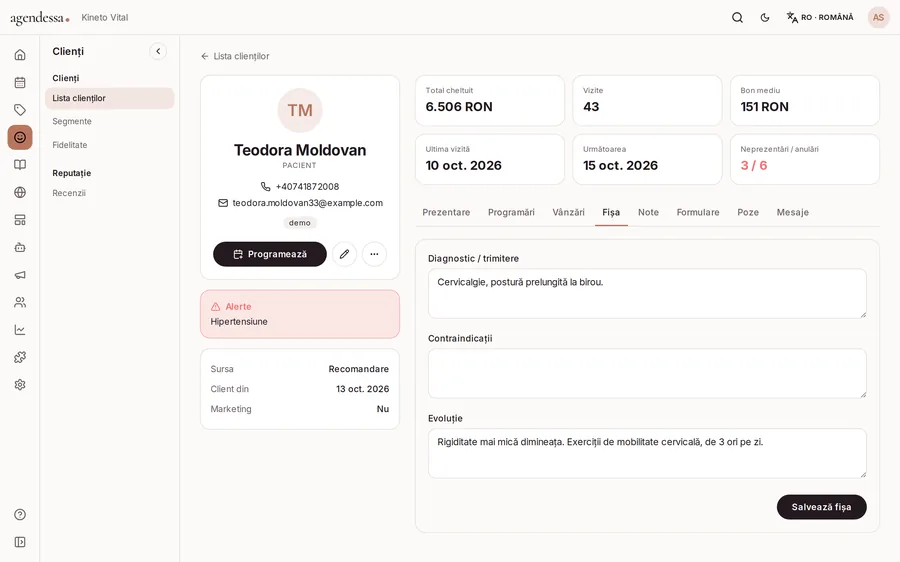The width and height of the screenshot is (900, 562).
Task: Click the phone number +40741872008
Action: pos(307,187)
